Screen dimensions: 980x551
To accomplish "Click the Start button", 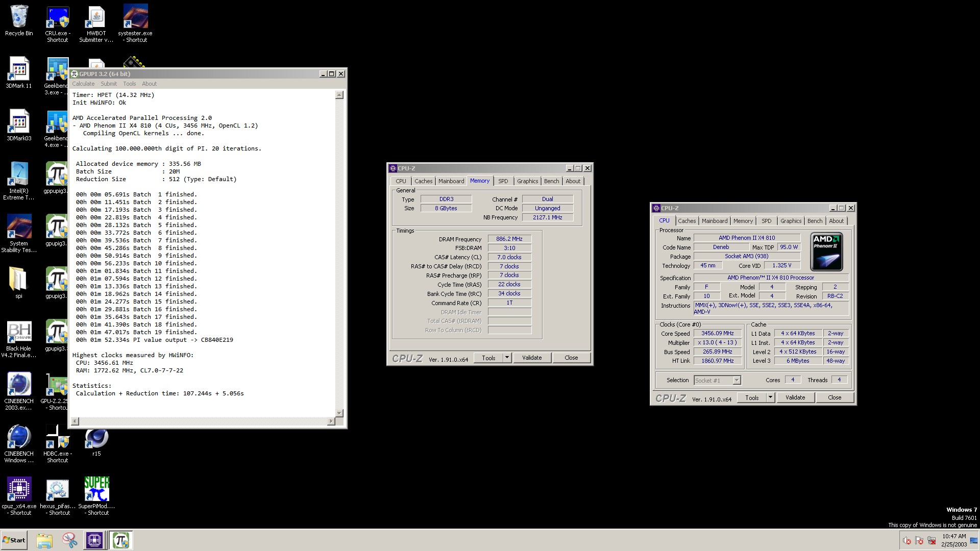I will click(14, 540).
